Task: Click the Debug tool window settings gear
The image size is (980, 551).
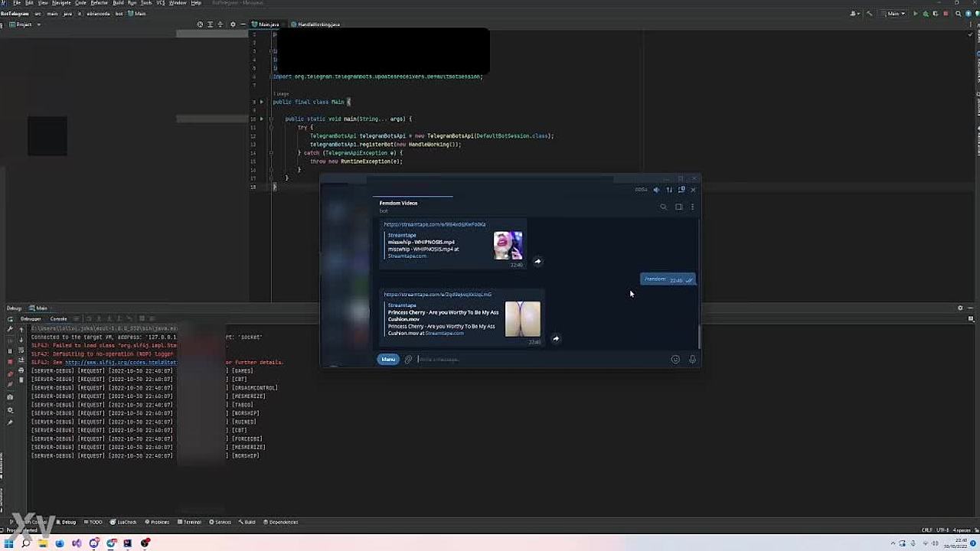Action: tap(960, 308)
